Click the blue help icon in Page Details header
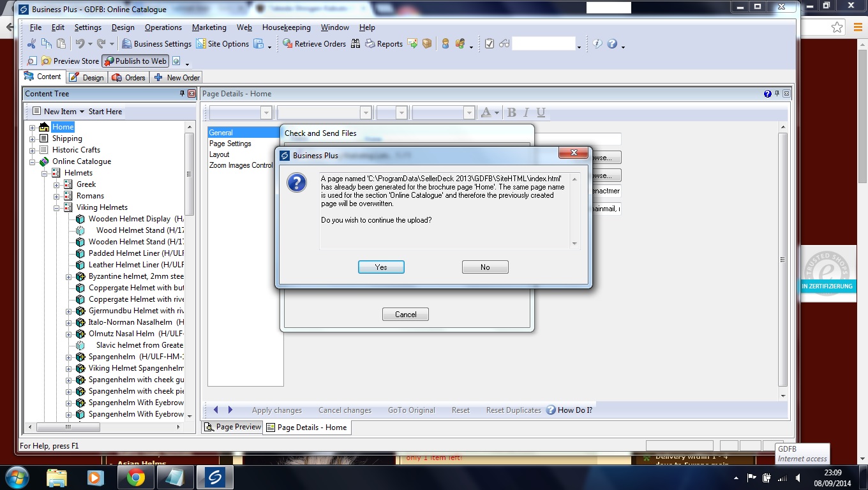 pos(767,94)
